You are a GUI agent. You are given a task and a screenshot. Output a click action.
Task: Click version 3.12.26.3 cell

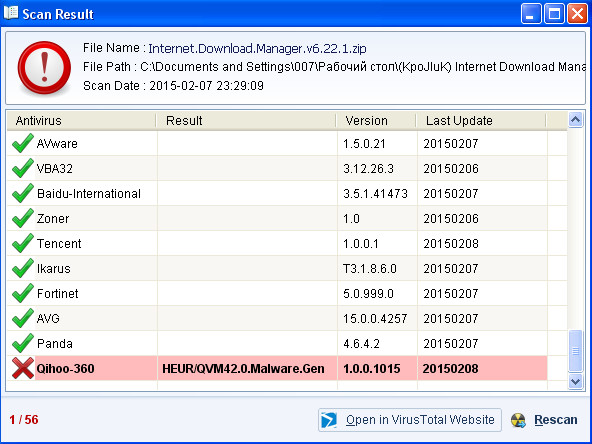[368, 168]
